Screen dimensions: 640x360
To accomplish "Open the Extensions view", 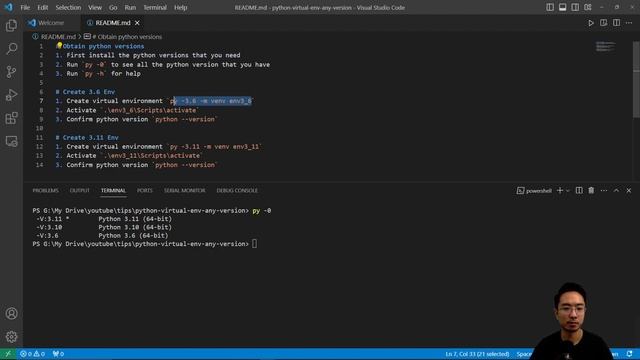I will point(11,118).
